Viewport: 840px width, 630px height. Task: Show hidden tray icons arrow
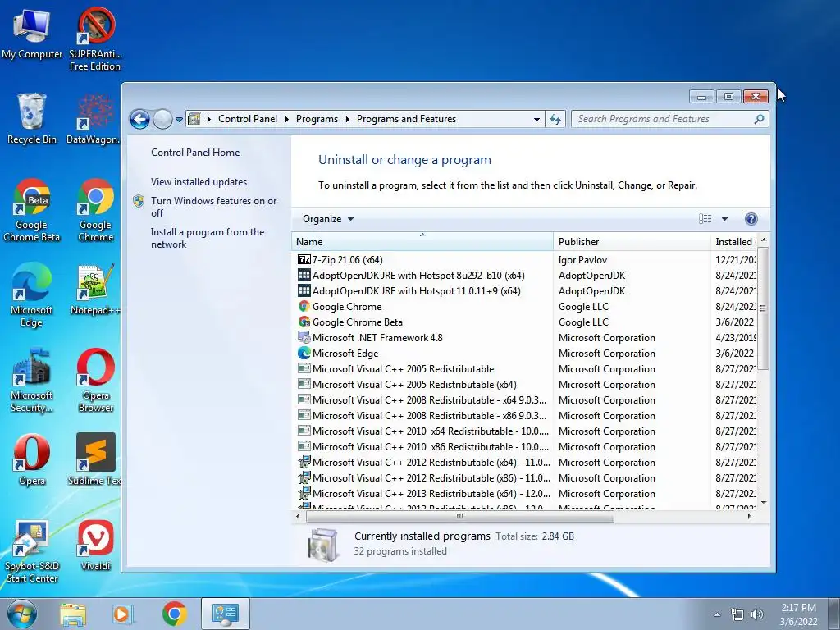click(717, 614)
